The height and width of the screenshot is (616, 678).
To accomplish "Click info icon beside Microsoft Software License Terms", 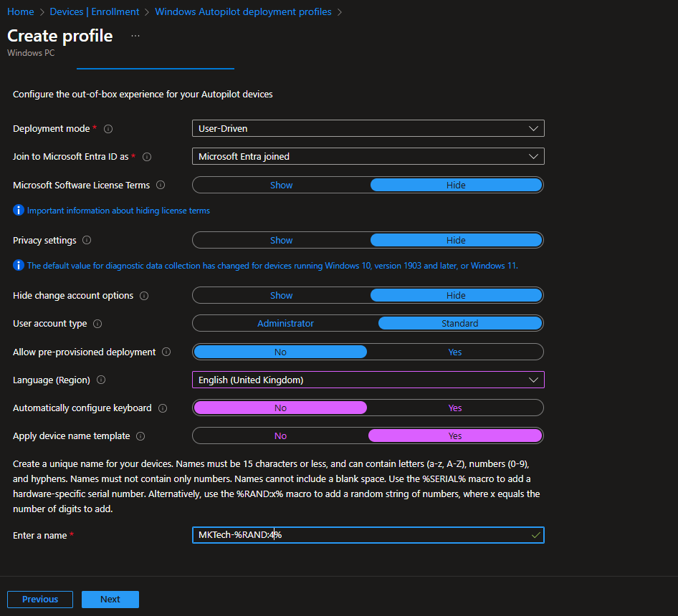I will pyautogui.click(x=161, y=185).
